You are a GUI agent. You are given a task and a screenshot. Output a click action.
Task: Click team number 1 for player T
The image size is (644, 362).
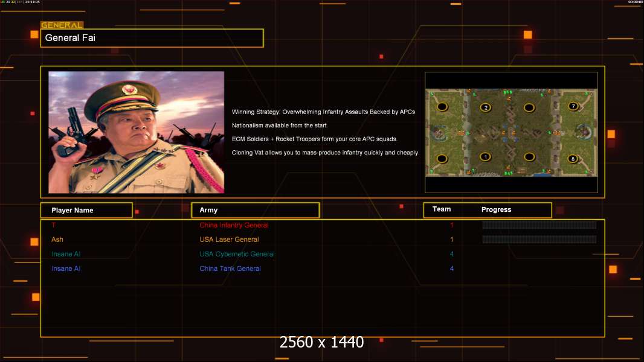[451, 225]
